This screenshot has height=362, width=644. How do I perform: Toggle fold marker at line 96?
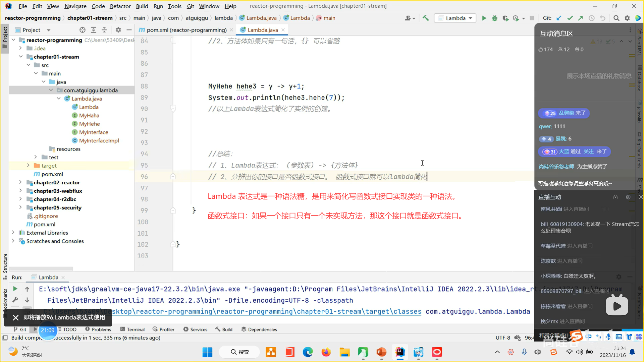[x=173, y=176]
